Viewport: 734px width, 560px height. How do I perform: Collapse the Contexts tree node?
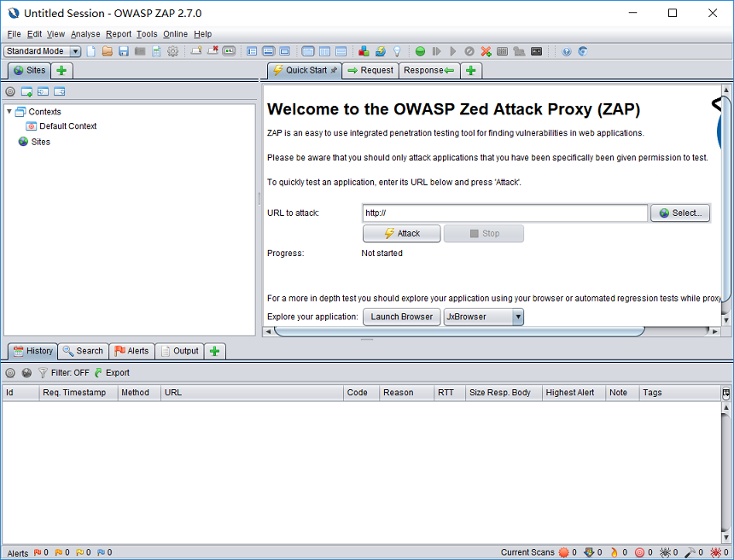coord(9,112)
